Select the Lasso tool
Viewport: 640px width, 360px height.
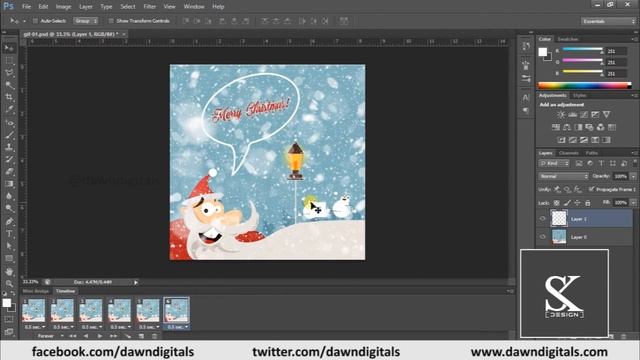pos(9,73)
